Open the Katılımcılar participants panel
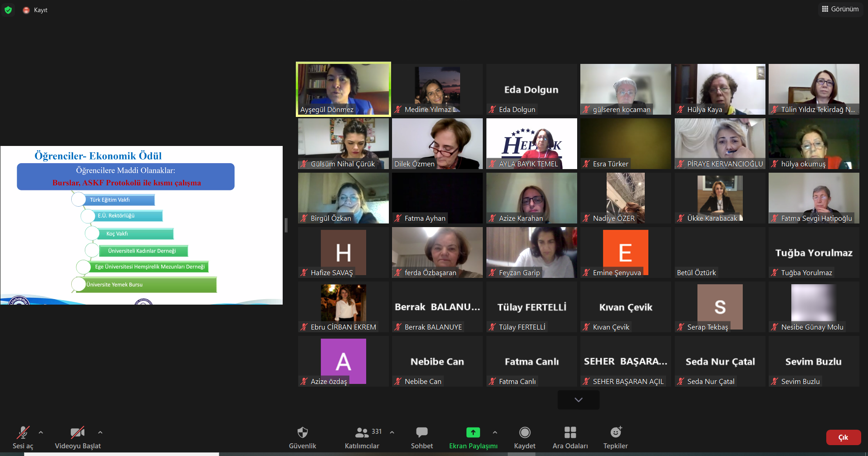Image resolution: width=868 pixels, height=456 pixels. pyautogui.click(x=362, y=433)
